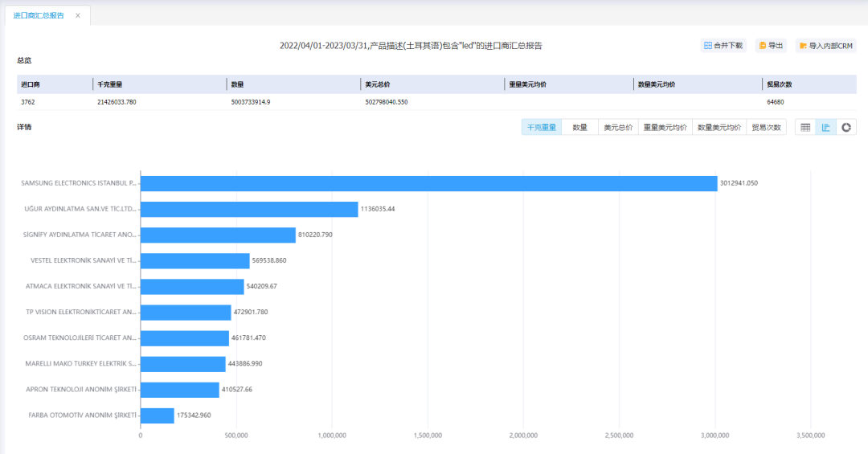This screenshot has height=454, width=868.
Task: Click the 合并下载 button
Action: click(723, 46)
